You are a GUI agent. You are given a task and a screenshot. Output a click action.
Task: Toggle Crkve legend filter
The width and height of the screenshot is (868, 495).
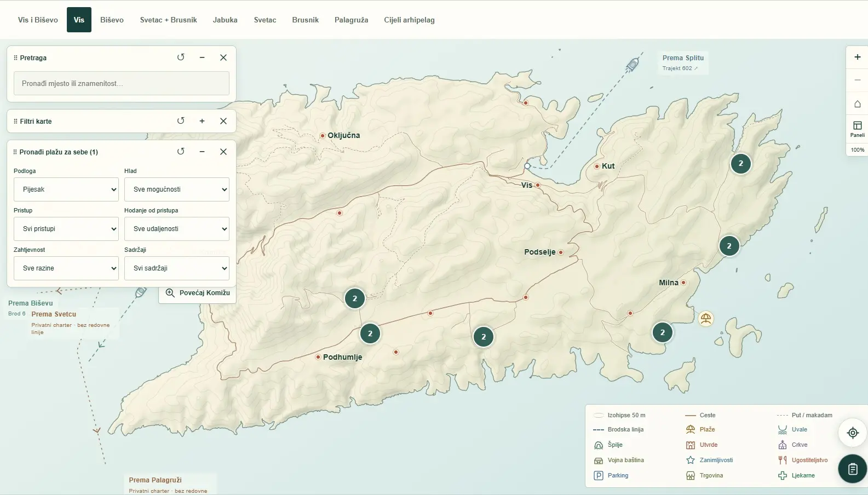pos(792,445)
